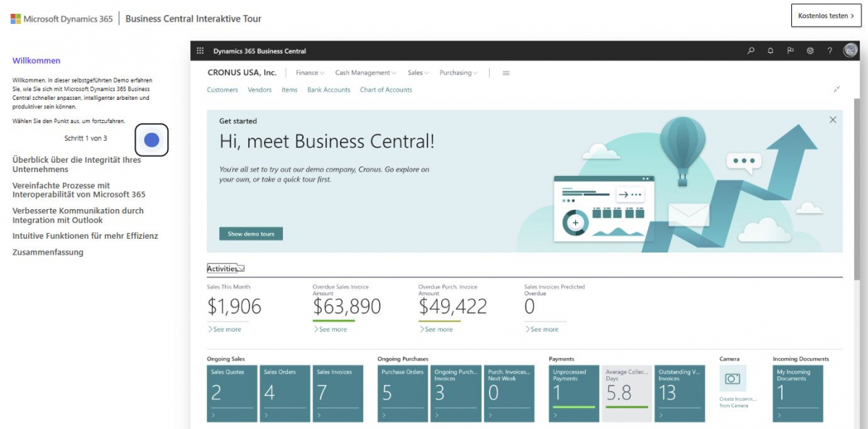Go to Chart of Accounts
Image resolution: width=868 pixels, height=429 pixels.
point(386,90)
